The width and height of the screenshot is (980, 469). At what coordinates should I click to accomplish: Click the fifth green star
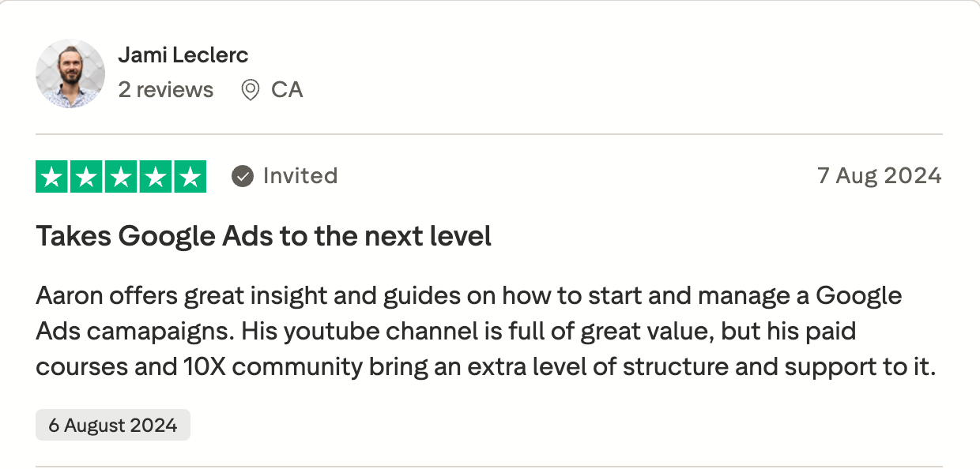pyautogui.click(x=190, y=176)
